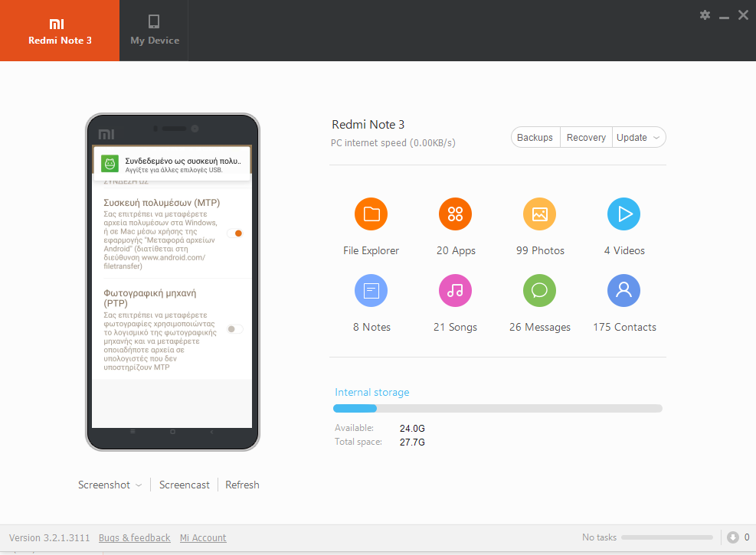Open the 26 Messages chat icon
The width and height of the screenshot is (756, 555).
pyautogui.click(x=539, y=290)
